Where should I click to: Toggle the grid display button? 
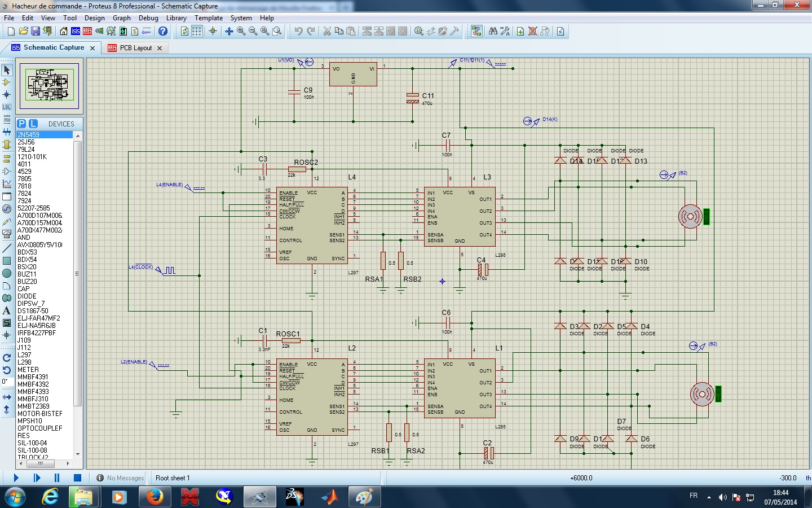coord(197,32)
